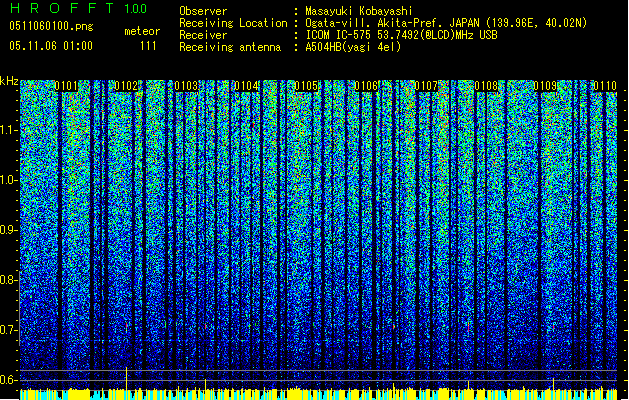
Task: Click the 0103 time label
Action: pos(186,87)
